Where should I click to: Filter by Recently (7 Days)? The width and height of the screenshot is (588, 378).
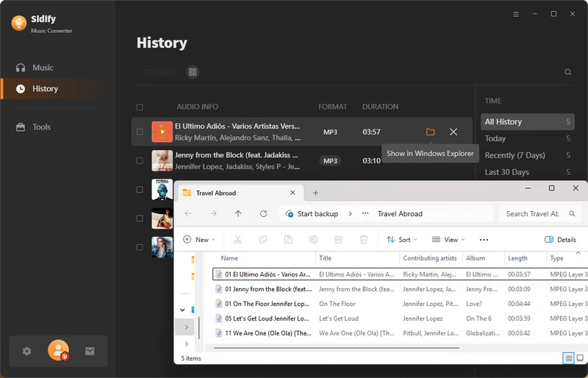527,155
